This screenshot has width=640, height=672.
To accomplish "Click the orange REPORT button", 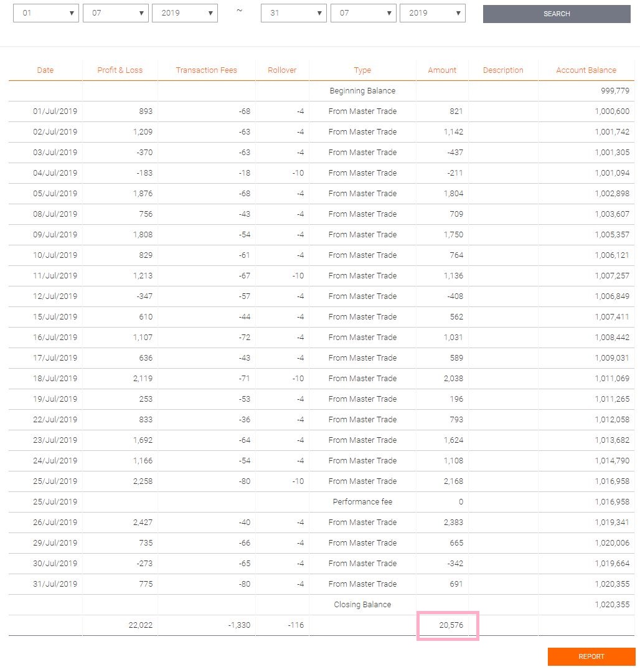I will [591, 656].
